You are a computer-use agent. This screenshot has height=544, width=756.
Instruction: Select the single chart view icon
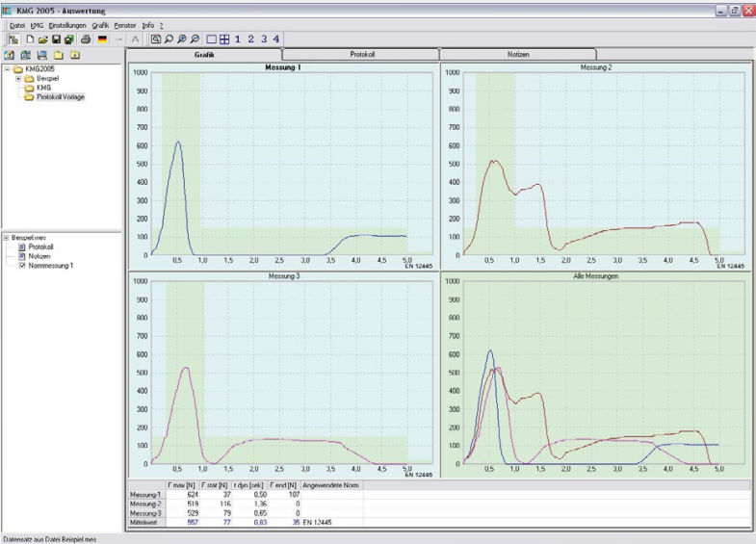point(211,39)
